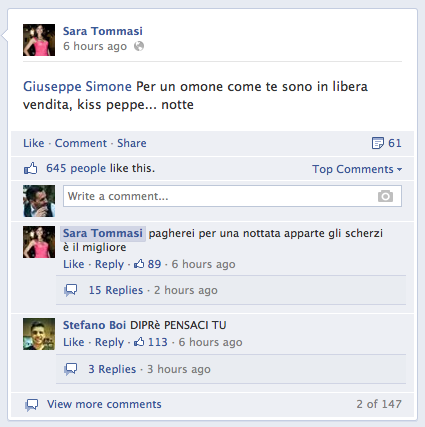Viewport: 425px width, 427px height.
Task: Like the main post by Sara Tommasi
Action: tap(34, 143)
